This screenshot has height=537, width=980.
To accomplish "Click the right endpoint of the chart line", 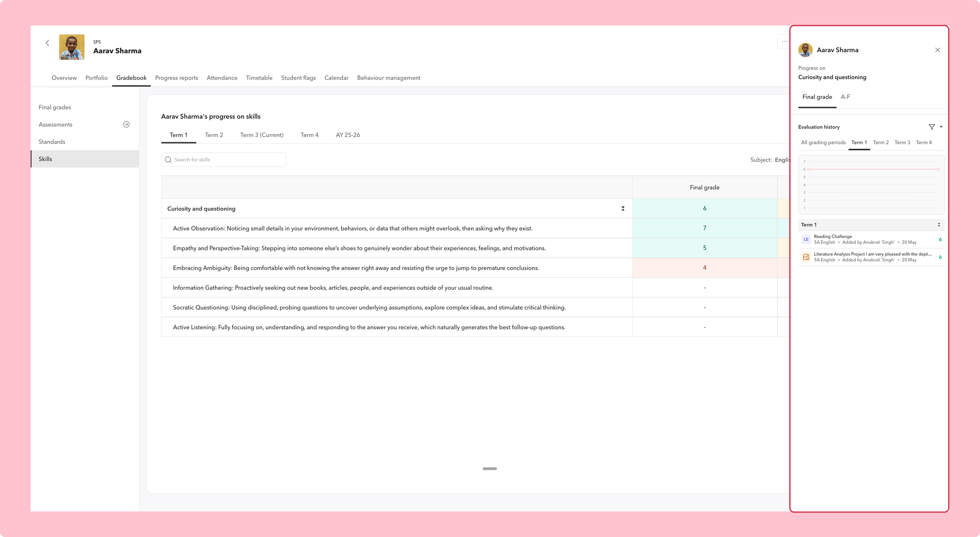I will (x=938, y=169).
